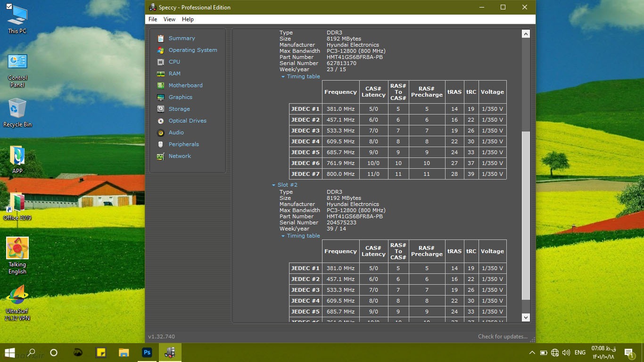Click first table's CAS# Latency header
The width and height of the screenshot is (644, 362).
(373, 92)
